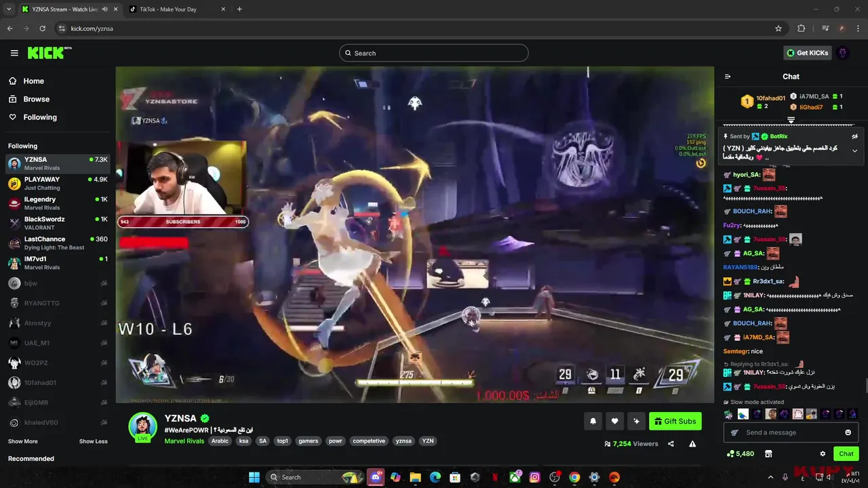The height and width of the screenshot is (488, 868).
Task: Open leaderboard user iA7MD_SA
Action: (814, 96)
